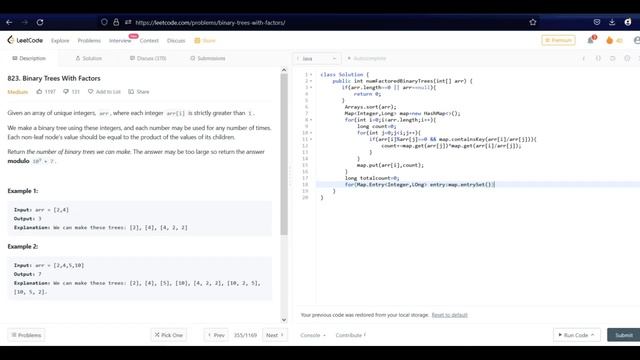Click the Share button
This screenshot has width=640, height=360.
tap(139, 91)
